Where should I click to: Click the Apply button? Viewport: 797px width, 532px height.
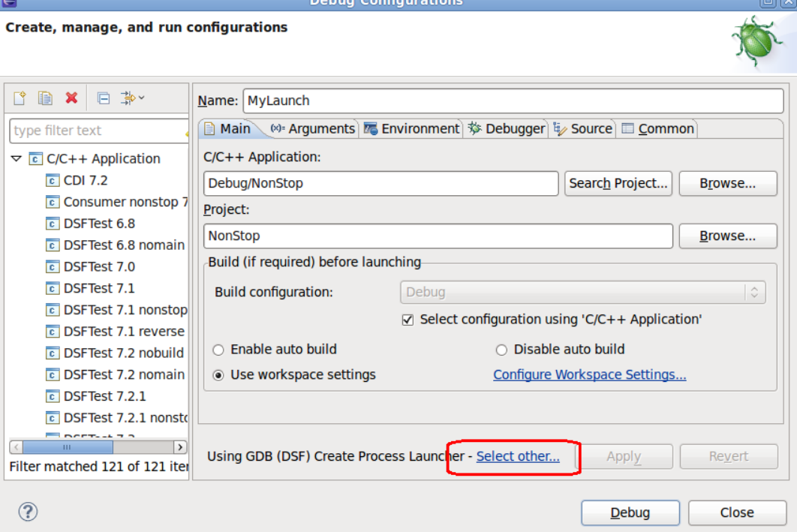click(x=624, y=457)
